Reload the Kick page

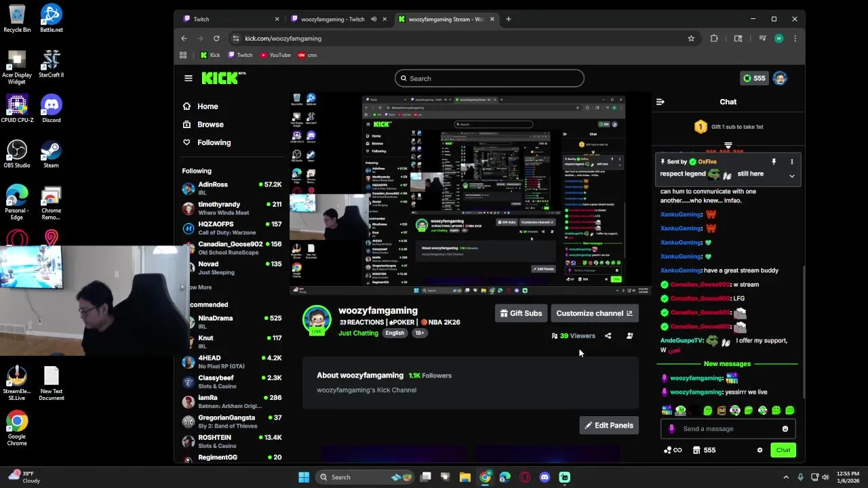click(216, 39)
